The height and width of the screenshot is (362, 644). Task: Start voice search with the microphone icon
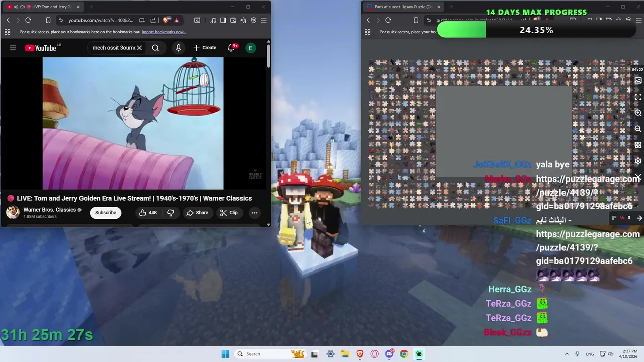pos(178,48)
